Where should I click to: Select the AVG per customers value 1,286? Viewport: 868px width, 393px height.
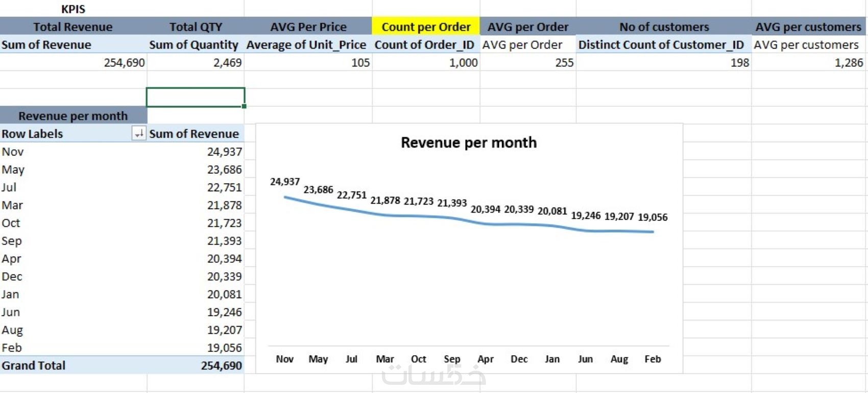pos(848,62)
